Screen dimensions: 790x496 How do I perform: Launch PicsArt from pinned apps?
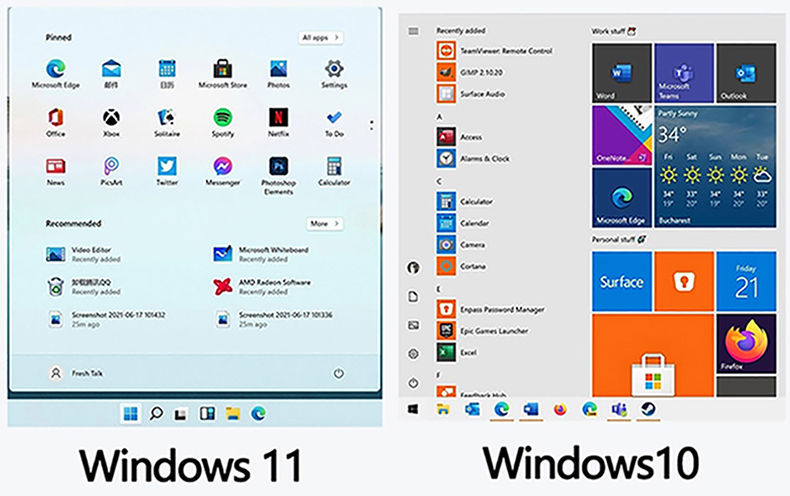point(111,171)
